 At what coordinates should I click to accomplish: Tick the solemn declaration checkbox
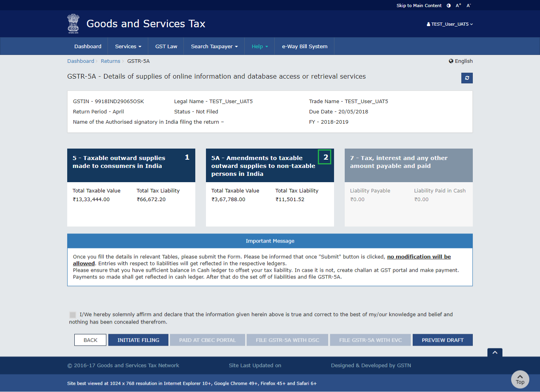coord(73,315)
